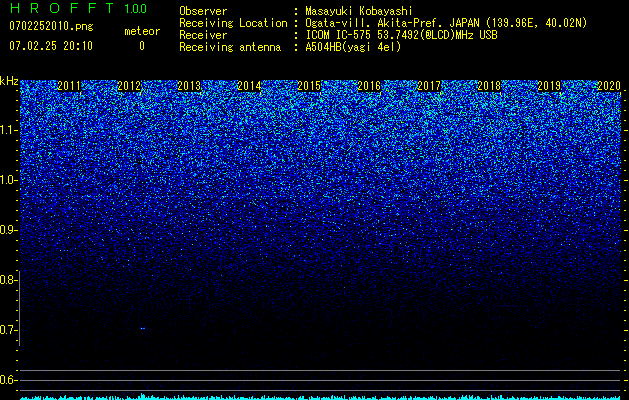Screen dimensions: 629x400
Task: Click the 1.0 kHz axis label
Action: [x=9, y=180]
